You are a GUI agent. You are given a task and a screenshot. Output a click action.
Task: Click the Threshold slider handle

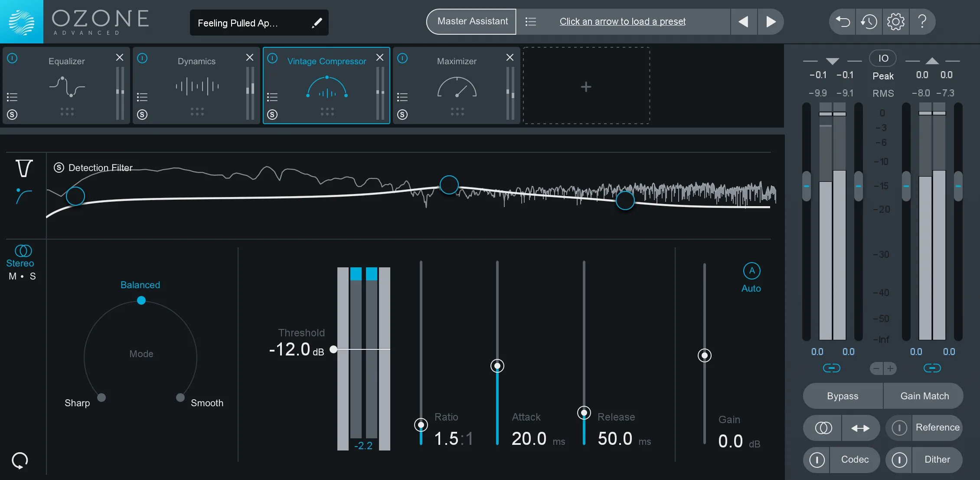[x=333, y=349]
